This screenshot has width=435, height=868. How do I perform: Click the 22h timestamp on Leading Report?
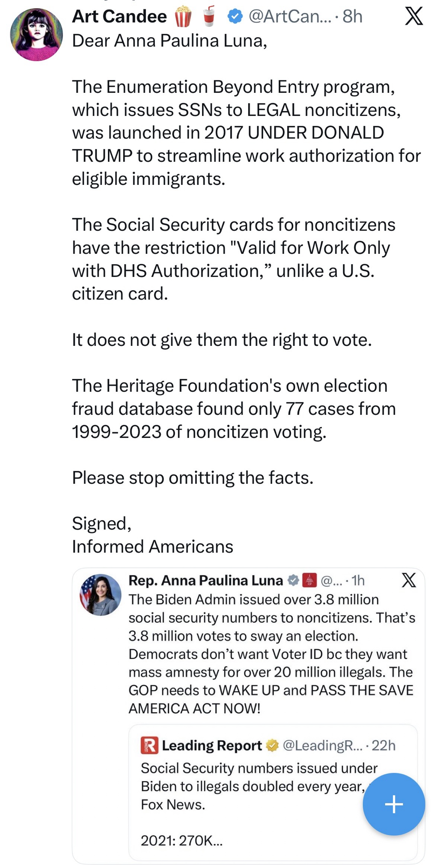[383, 746]
